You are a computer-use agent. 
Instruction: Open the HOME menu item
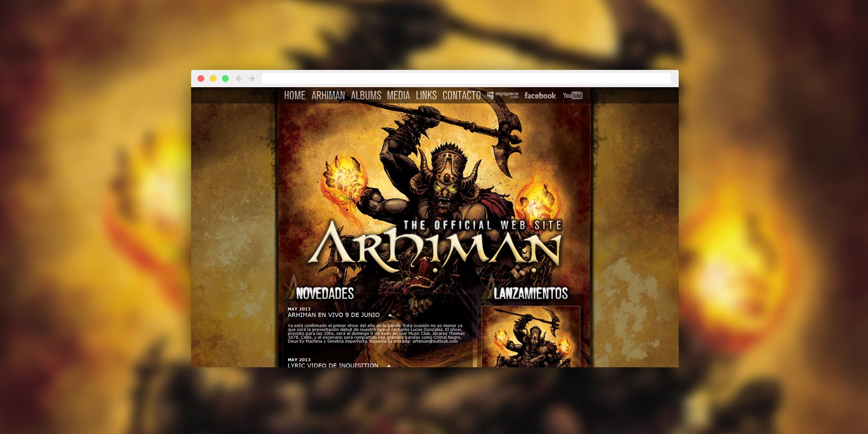coord(294,96)
